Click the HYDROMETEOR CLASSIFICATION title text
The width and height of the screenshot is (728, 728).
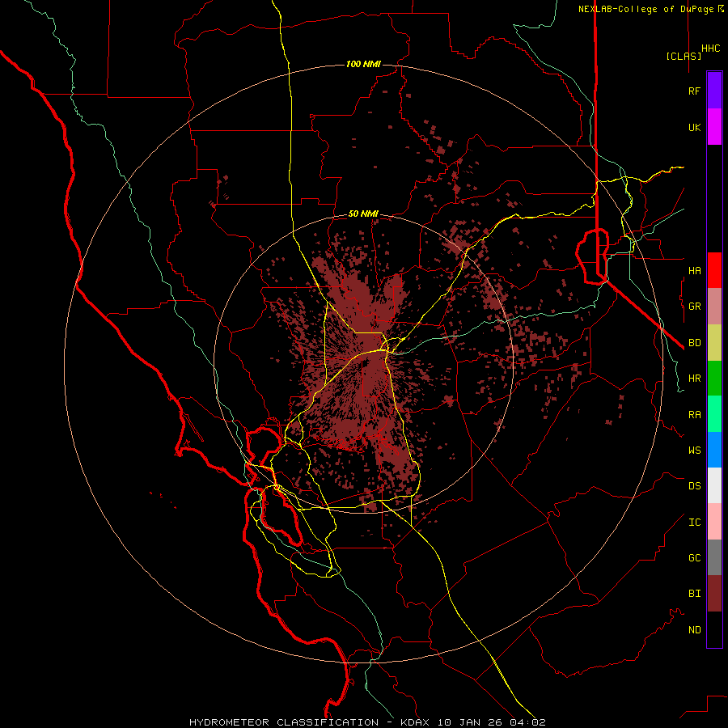(x=284, y=722)
